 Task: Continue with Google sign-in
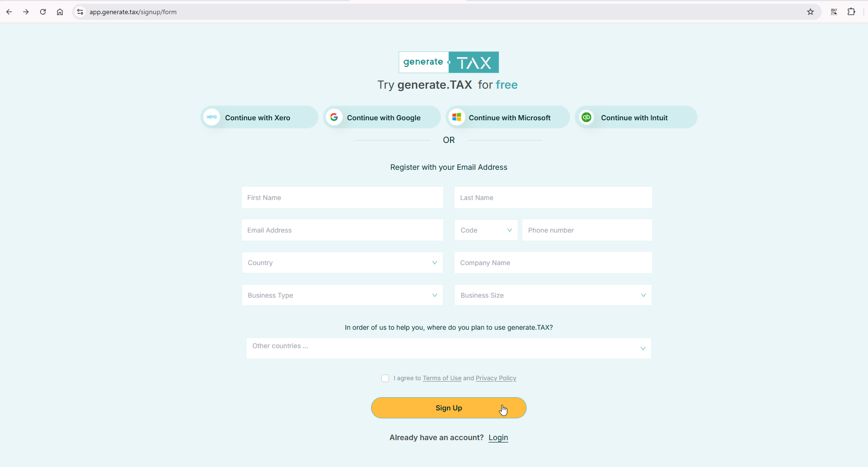[x=381, y=117]
